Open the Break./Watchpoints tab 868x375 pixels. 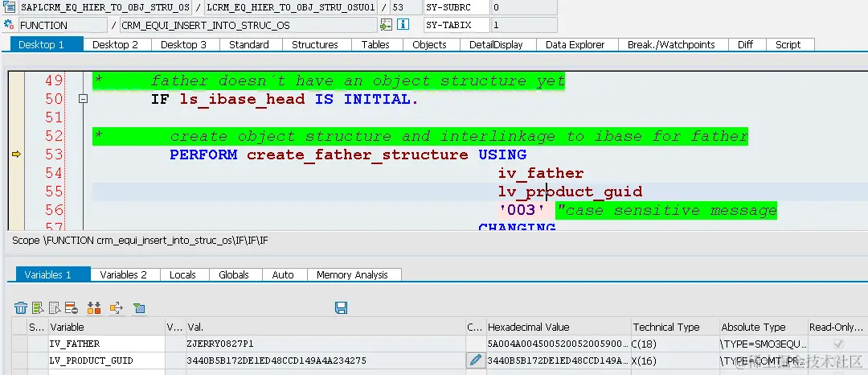671,45
